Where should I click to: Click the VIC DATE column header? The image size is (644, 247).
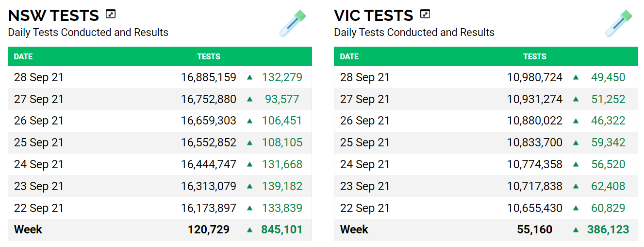tap(349, 56)
